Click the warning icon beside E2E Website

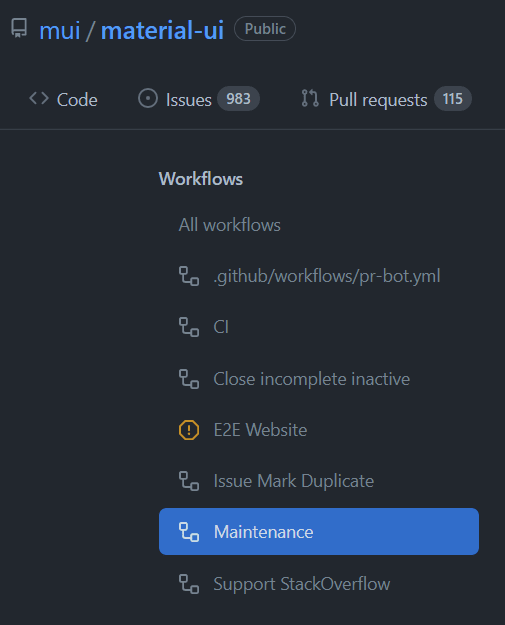tap(189, 430)
